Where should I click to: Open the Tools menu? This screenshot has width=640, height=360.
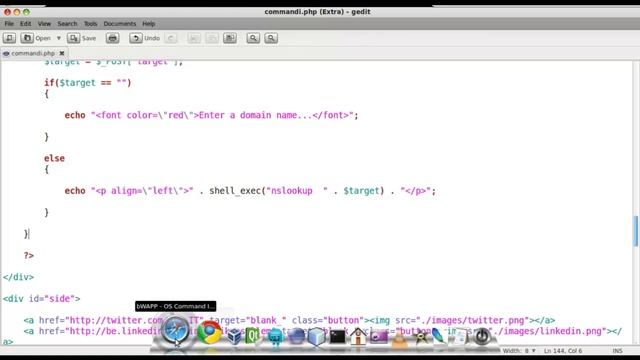(91, 24)
